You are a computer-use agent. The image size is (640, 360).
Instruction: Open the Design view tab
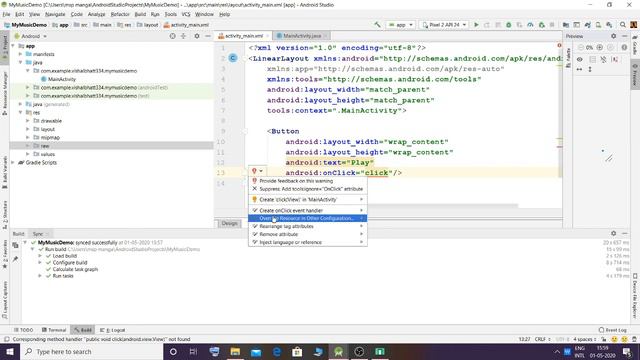(x=229, y=223)
